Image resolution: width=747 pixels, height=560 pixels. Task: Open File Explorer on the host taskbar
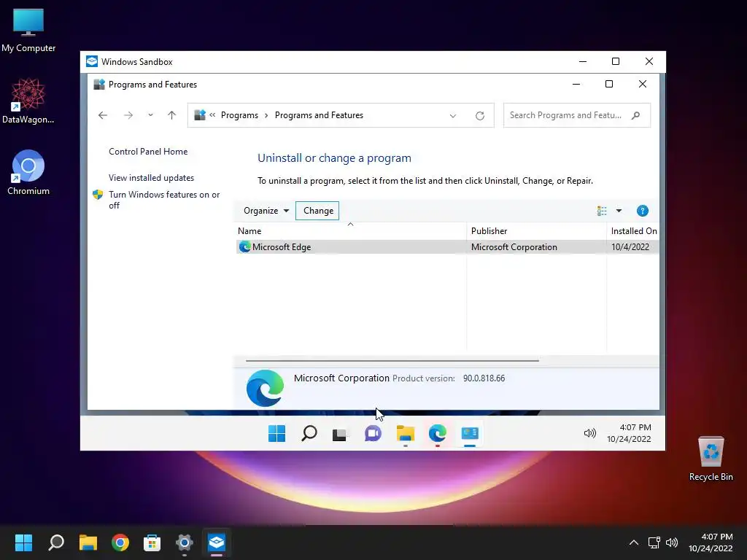pyautogui.click(x=88, y=542)
